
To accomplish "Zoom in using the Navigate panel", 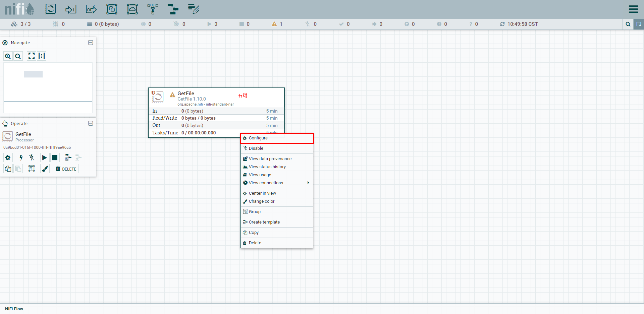I will (x=8, y=56).
